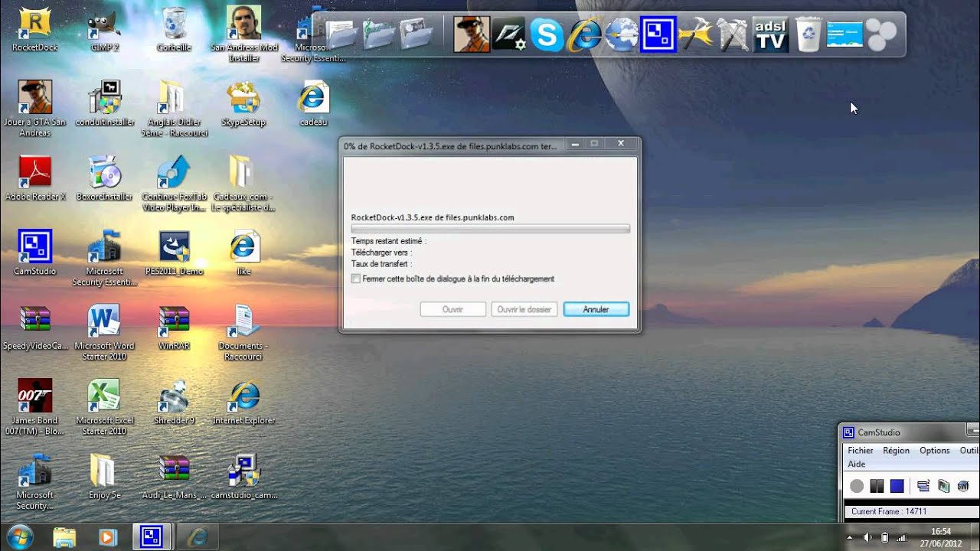Click the volume speaker tray icon

click(869, 537)
